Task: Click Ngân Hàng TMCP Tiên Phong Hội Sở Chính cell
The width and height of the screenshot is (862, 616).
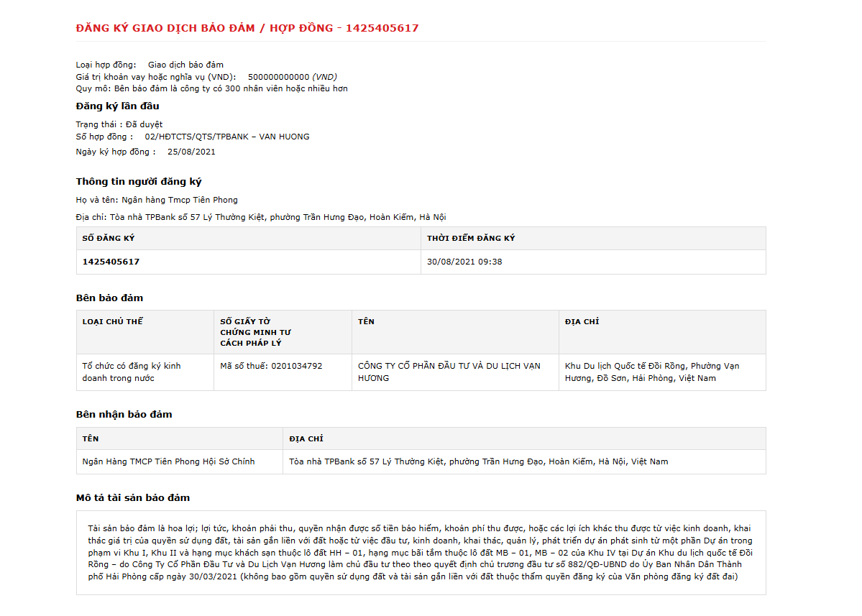Action: pos(180,461)
